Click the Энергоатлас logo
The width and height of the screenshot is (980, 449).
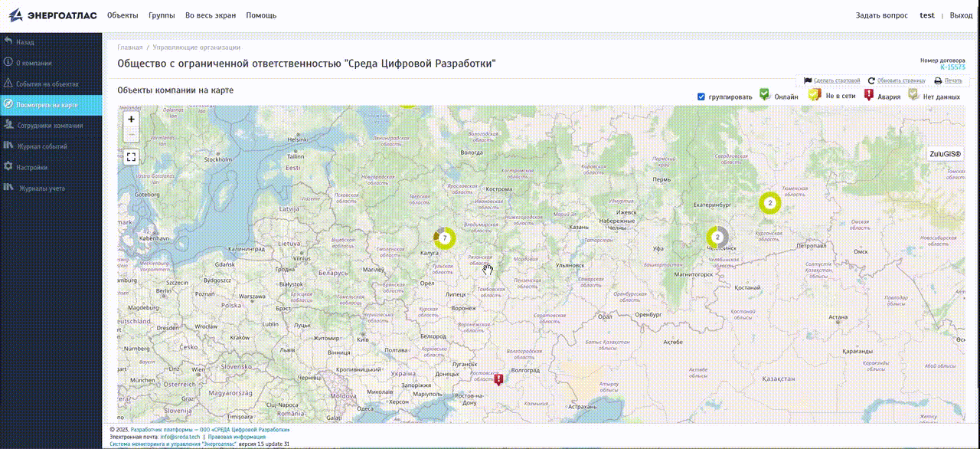pyautogui.click(x=53, y=15)
